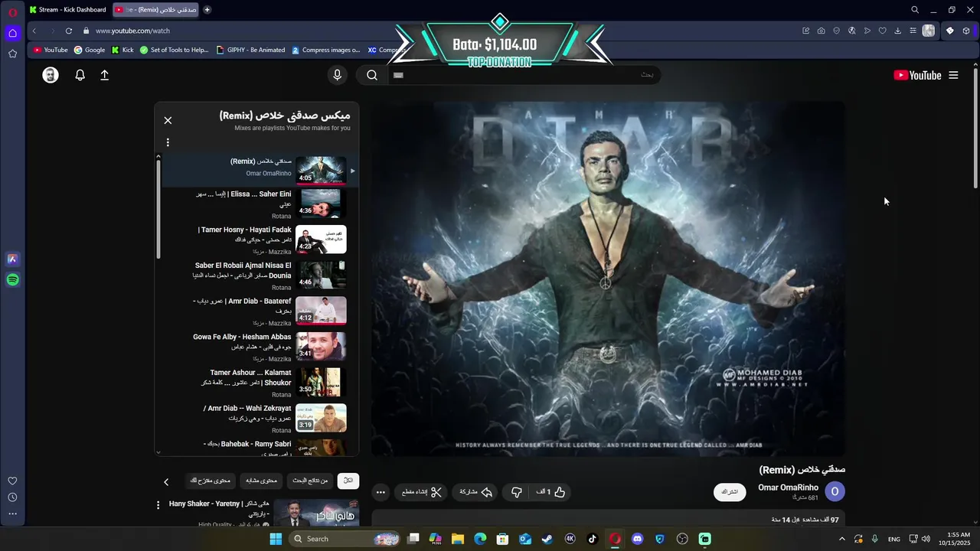The image size is (980, 551).
Task: Open options for Hany Shaker Yaretny video
Action: coord(158,505)
